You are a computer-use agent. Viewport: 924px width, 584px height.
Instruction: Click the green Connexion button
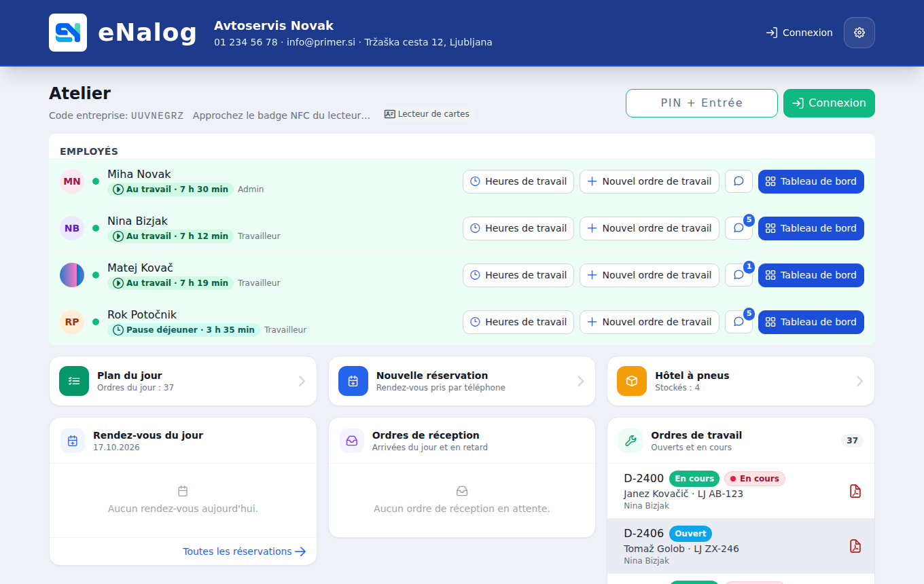coord(829,103)
